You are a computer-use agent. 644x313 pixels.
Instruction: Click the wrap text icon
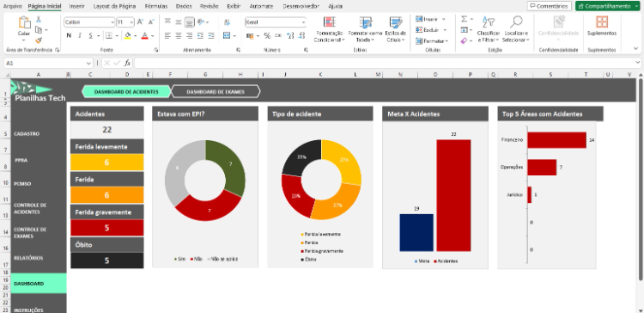(x=228, y=22)
